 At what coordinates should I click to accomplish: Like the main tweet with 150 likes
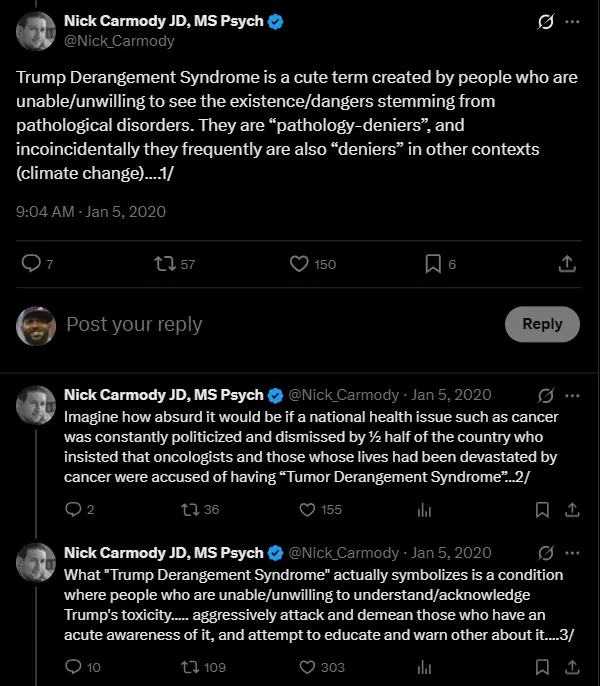pyautogui.click(x=299, y=263)
